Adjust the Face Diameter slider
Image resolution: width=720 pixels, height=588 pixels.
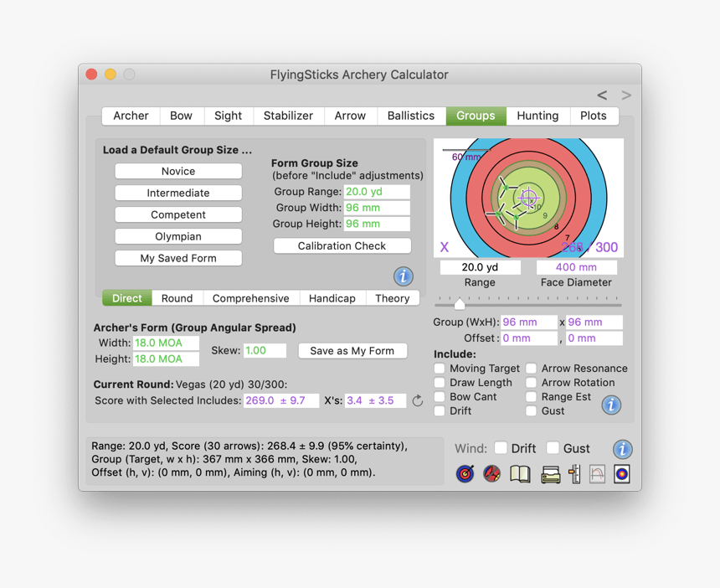[x=459, y=305]
